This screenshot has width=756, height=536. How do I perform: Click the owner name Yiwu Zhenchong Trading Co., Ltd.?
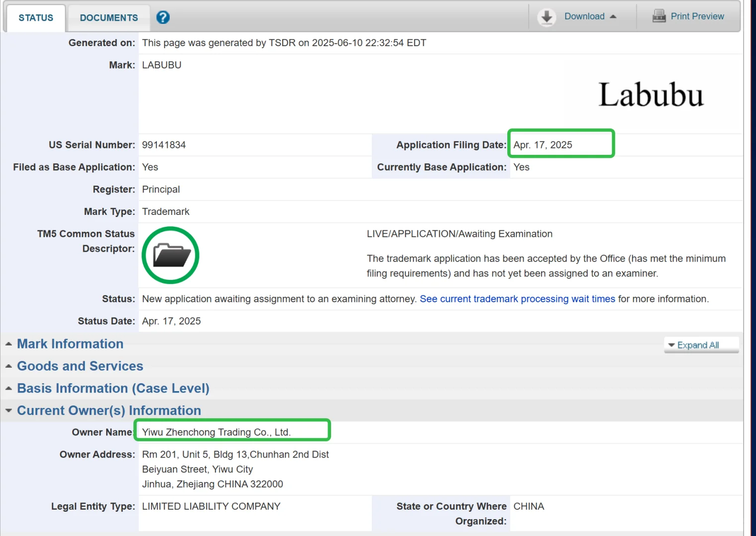216,432
